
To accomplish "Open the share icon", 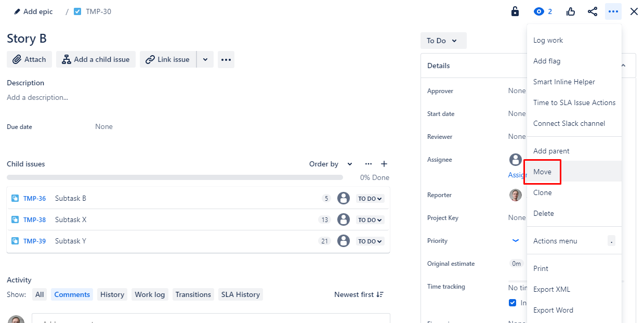I will click(592, 11).
